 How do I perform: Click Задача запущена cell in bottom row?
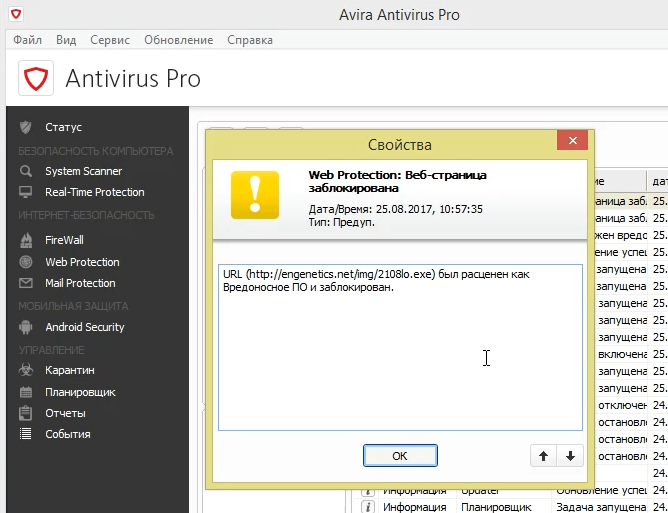(601, 507)
